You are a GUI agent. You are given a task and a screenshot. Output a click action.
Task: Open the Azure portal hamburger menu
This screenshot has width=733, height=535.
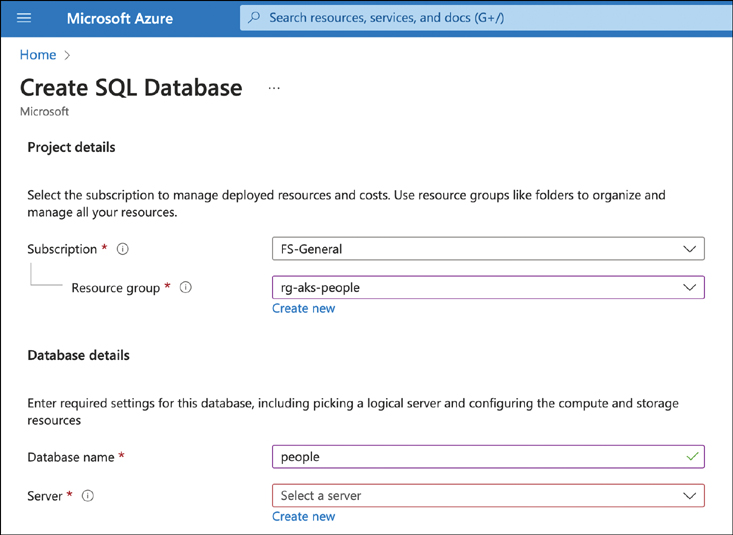coord(25,18)
